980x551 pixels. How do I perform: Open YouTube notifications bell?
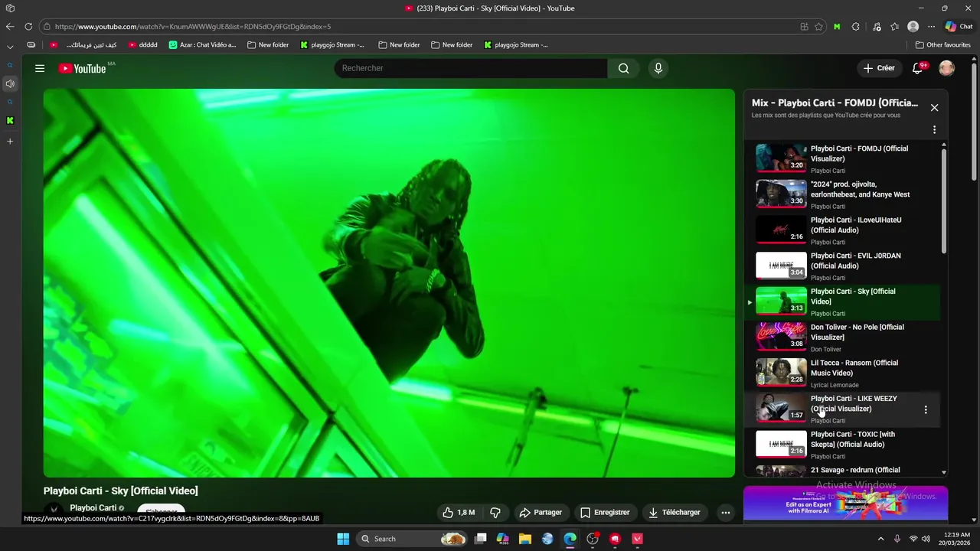pos(917,68)
